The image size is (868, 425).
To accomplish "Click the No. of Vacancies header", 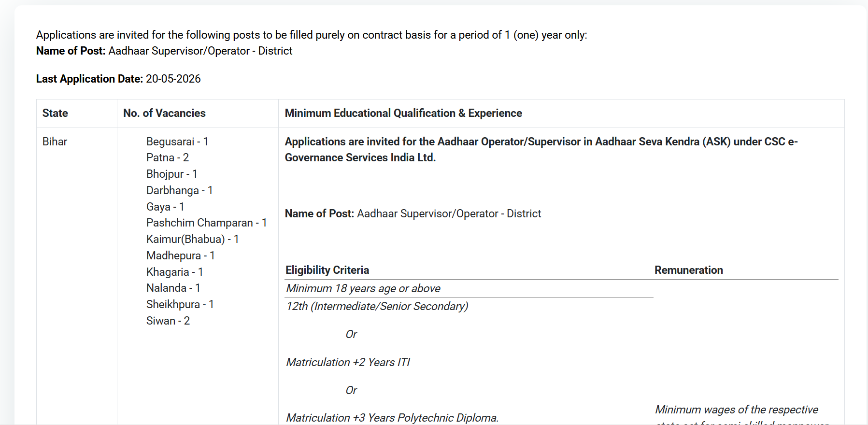I will click(164, 113).
